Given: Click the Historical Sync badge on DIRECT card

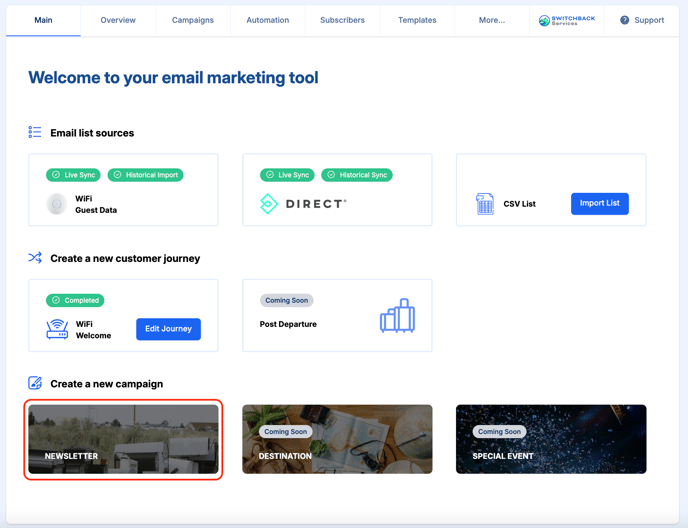Looking at the screenshot, I should [x=357, y=175].
